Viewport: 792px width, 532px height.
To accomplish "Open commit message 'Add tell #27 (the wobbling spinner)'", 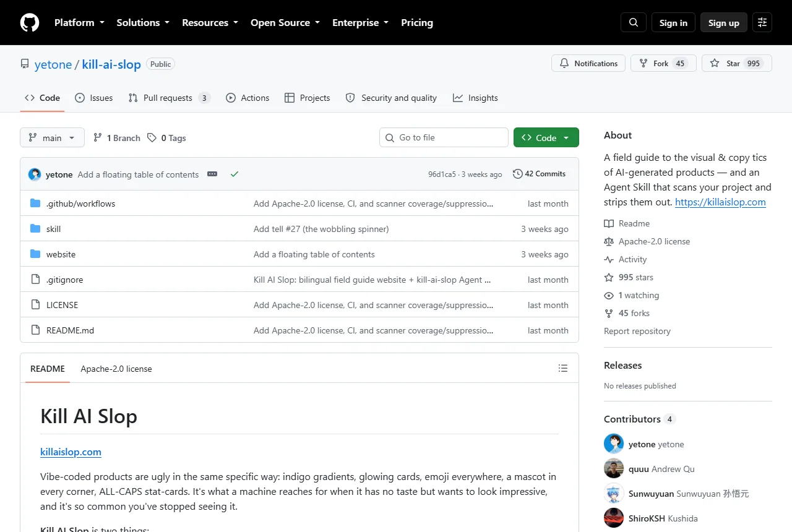I will tap(321, 229).
